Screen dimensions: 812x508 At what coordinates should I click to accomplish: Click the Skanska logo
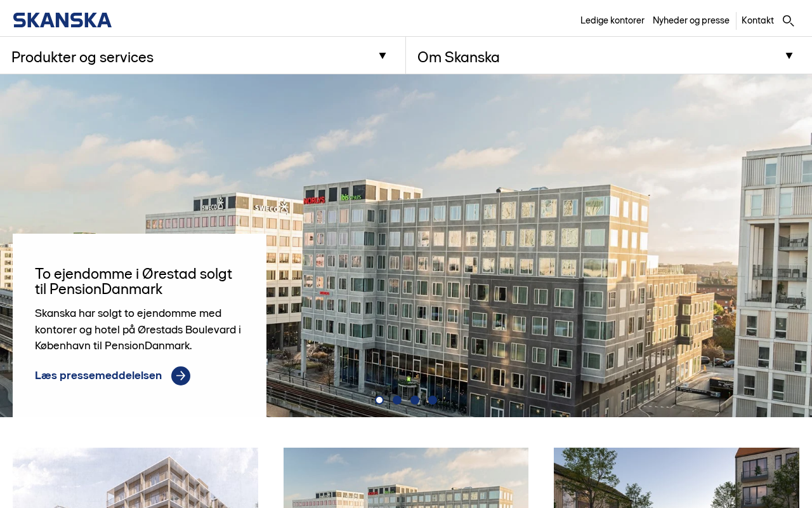coord(62,20)
